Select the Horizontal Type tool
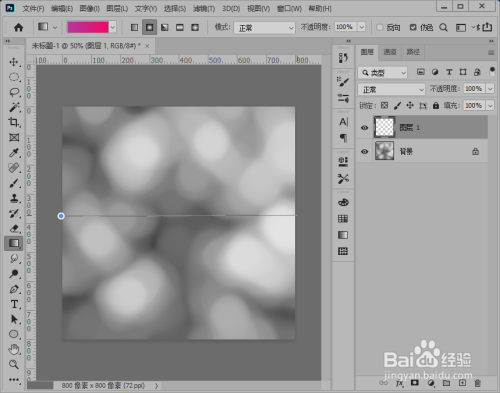Viewport: 500px width, 393px height. pyautogui.click(x=14, y=304)
